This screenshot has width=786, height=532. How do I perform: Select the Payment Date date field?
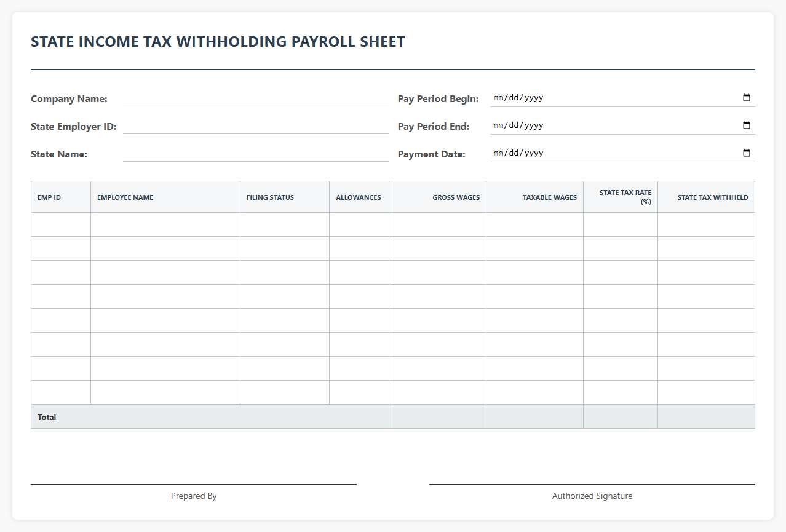[622, 154]
